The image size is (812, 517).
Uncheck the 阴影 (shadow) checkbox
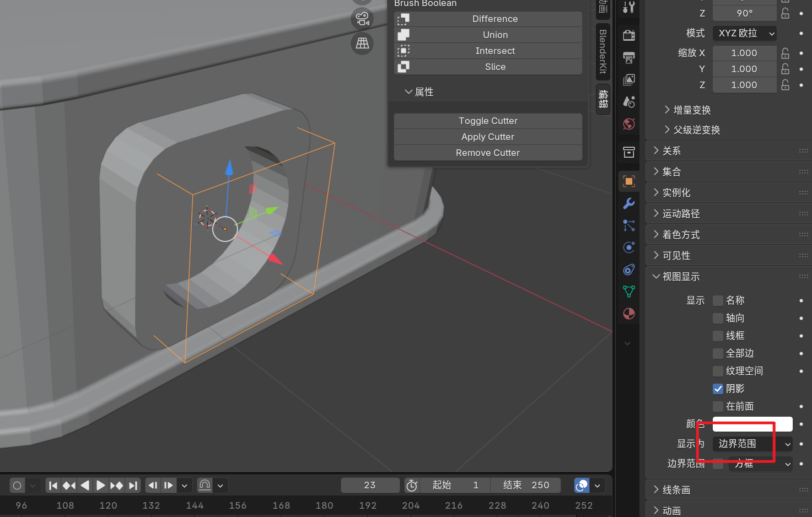718,389
